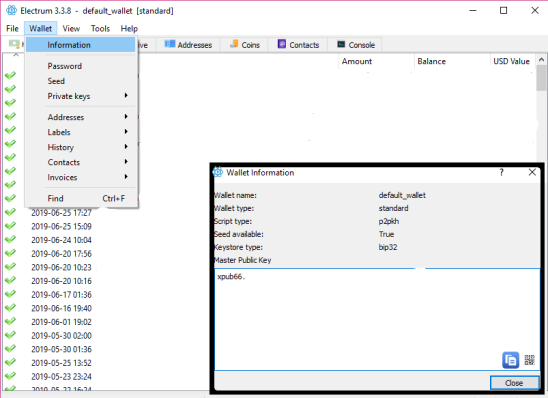Sort by the Amount column header
This screenshot has width=548, height=398.
tap(376, 61)
